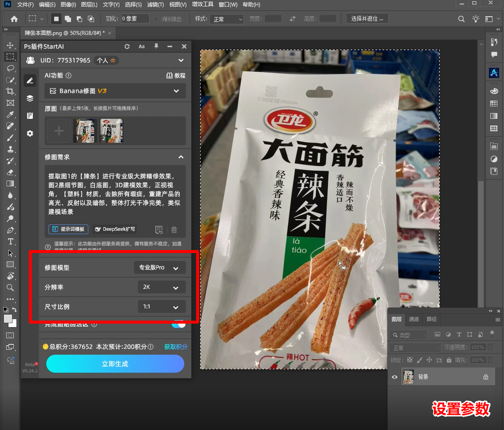Collapse the 修图需求 section
504x430 pixels.
[181, 157]
